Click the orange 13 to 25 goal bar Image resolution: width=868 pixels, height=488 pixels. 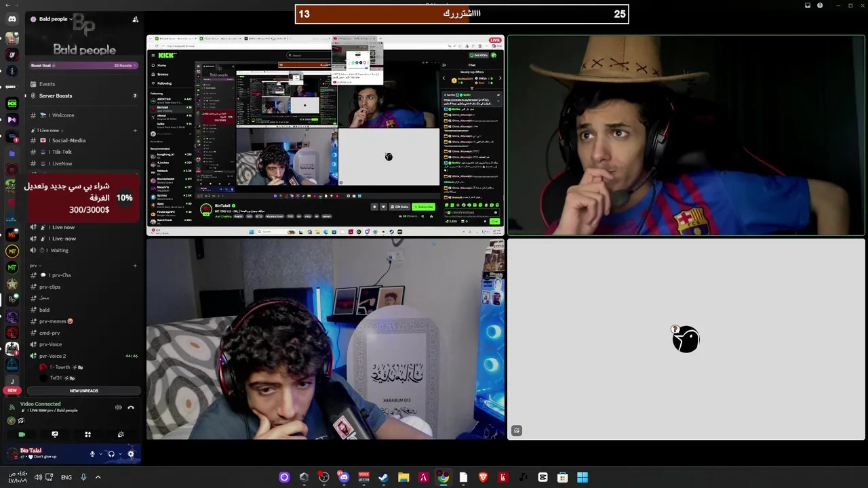[x=462, y=14]
